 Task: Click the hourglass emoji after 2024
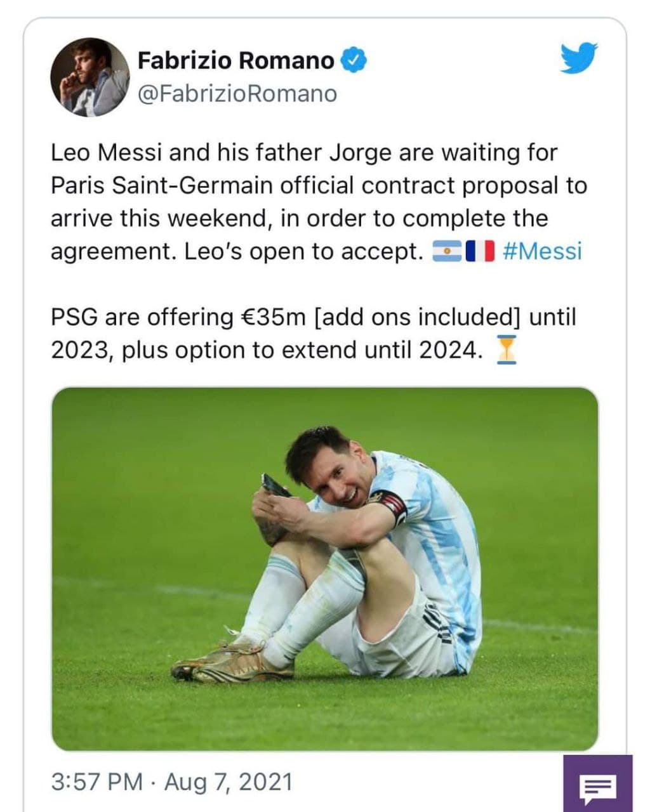[x=505, y=350]
